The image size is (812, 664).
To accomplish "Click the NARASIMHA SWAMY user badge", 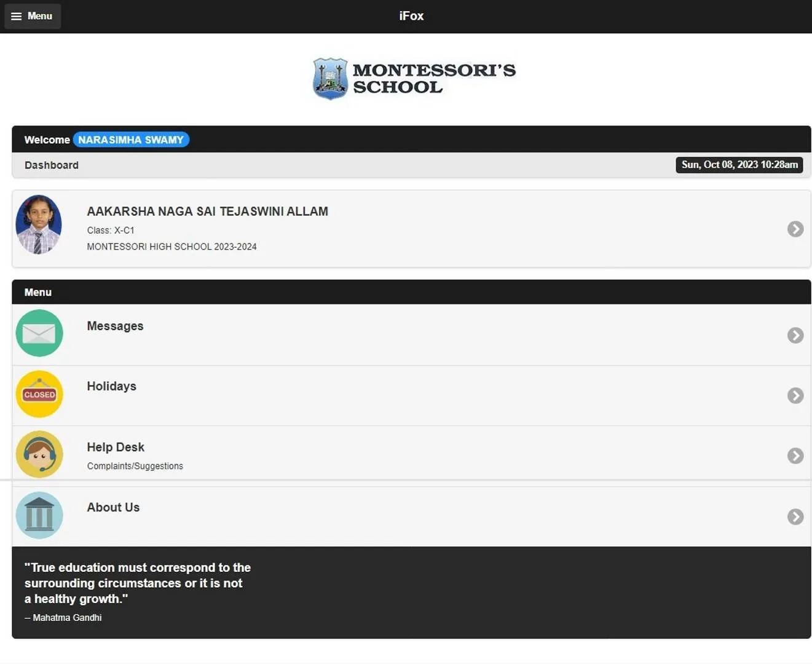I will coord(131,140).
